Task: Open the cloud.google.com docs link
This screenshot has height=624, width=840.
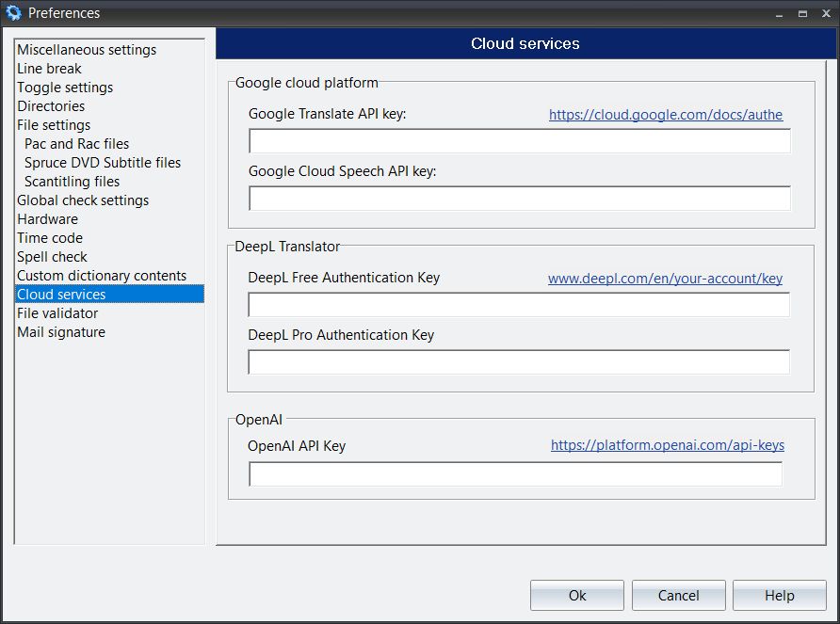Action: tap(666, 115)
